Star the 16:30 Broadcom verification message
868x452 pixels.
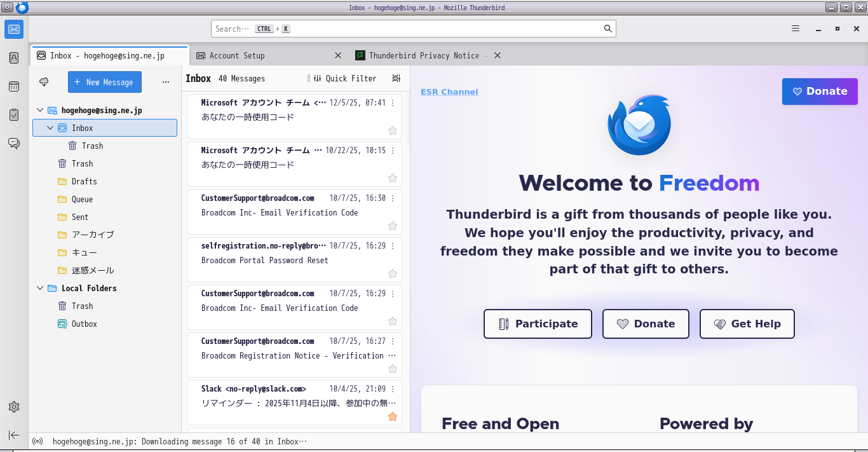click(393, 226)
